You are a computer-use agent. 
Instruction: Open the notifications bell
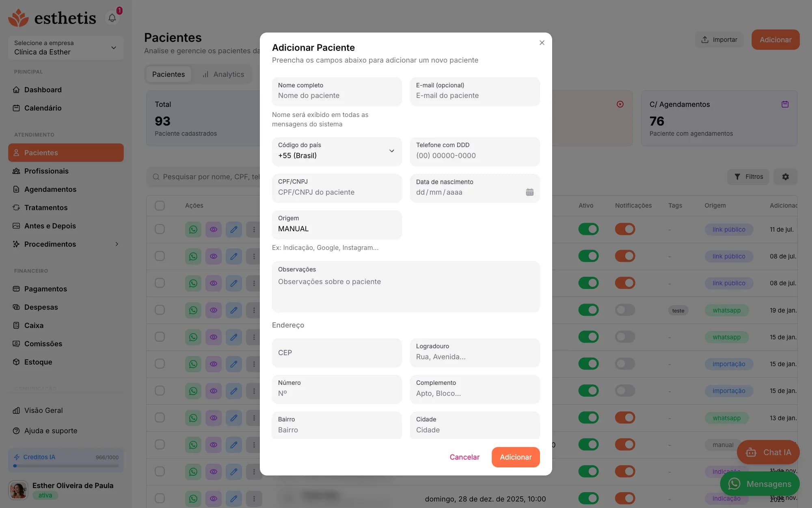click(112, 17)
